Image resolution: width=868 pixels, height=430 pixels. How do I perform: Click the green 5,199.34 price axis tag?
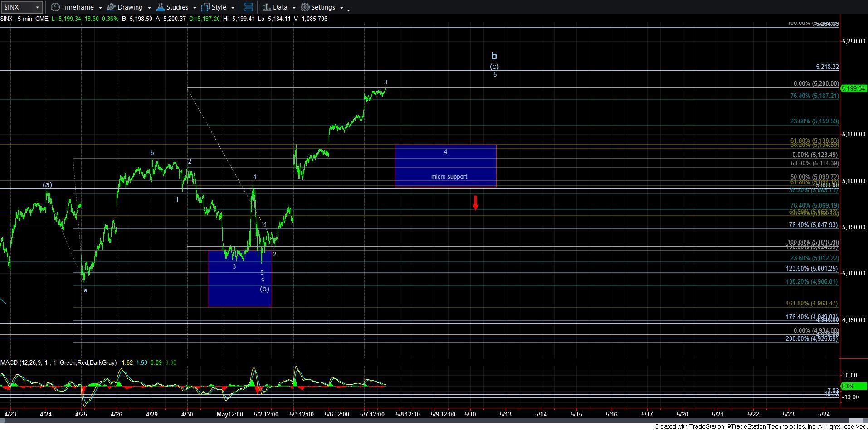(x=853, y=88)
